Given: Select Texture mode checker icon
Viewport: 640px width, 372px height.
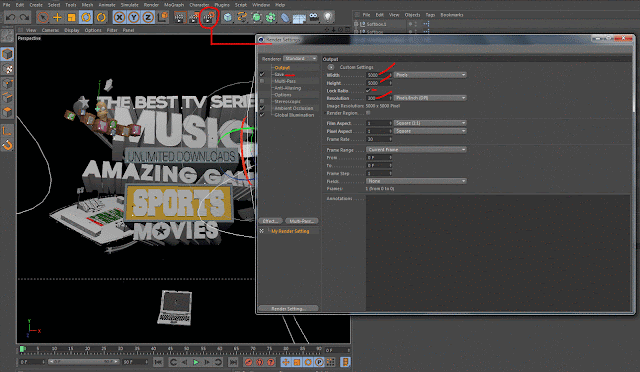Looking at the screenshot, I should [7, 69].
